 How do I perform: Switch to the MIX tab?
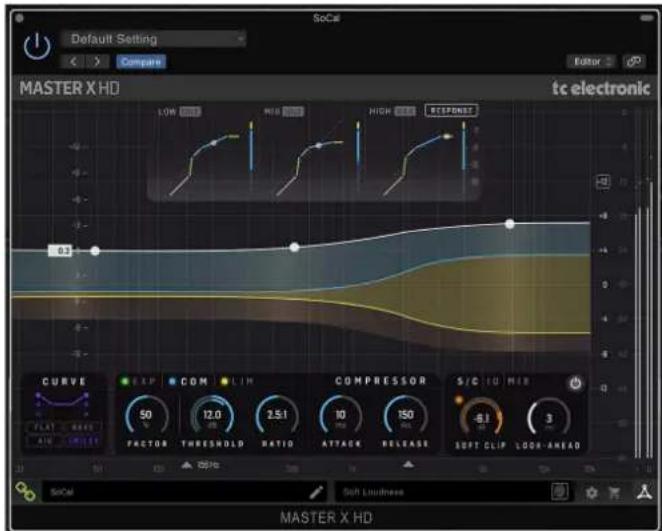click(x=518, y=382)
